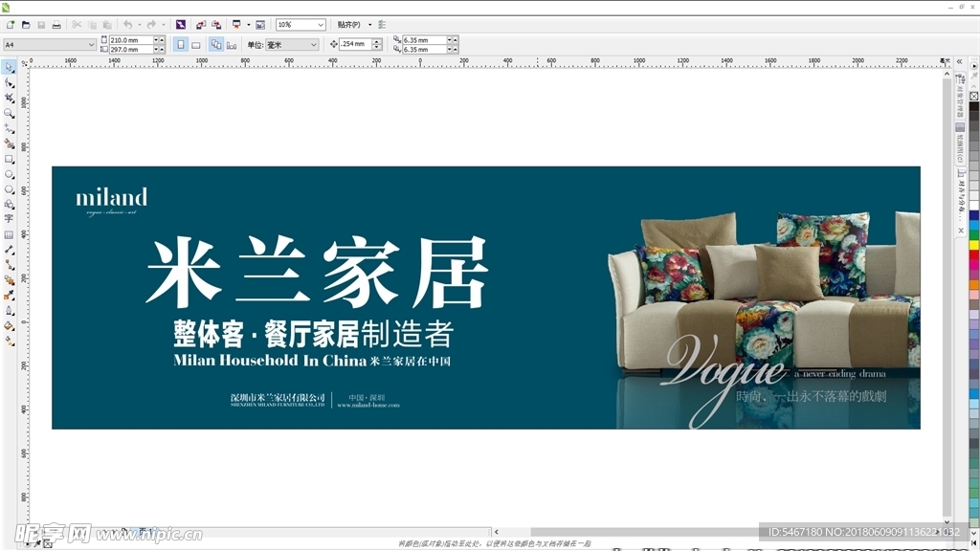Toggle portrait page orientation
The width and height of the screenshot is (980, 551).
181,44
